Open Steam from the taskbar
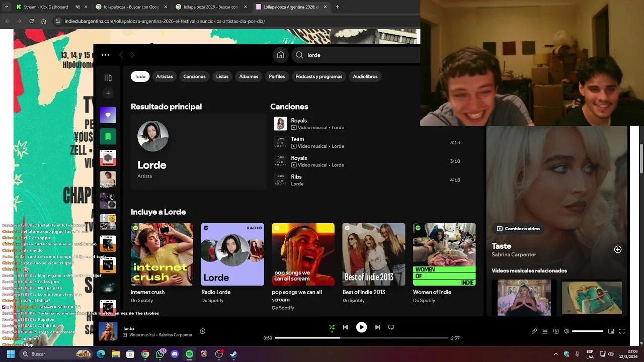 point(233,354)
